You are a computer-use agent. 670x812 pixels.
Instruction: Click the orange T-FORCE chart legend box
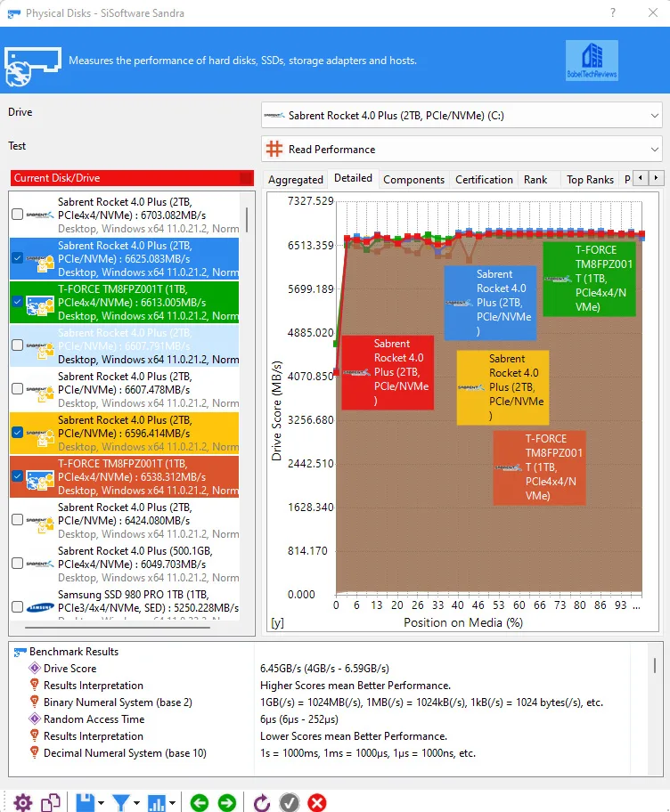click(539, 467)
